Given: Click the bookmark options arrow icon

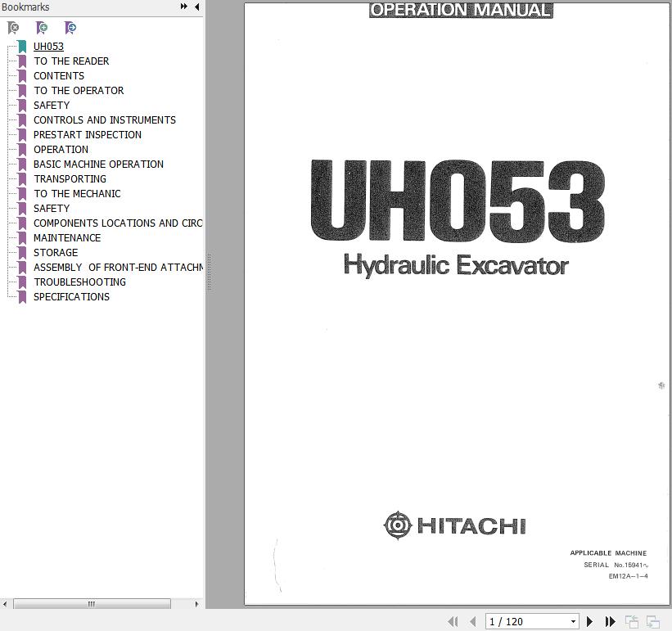Looking at the screenshot, I should [x=70, y=29].
